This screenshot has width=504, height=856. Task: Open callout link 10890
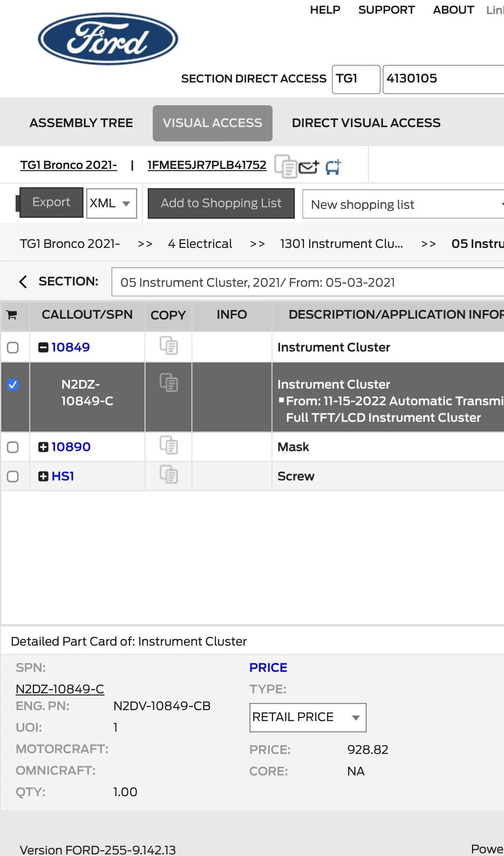pos(71,447)
